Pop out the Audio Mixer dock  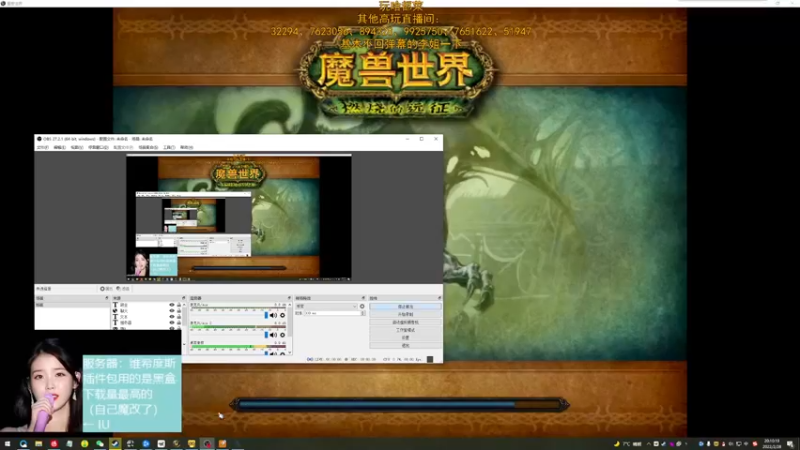(289, 298)
